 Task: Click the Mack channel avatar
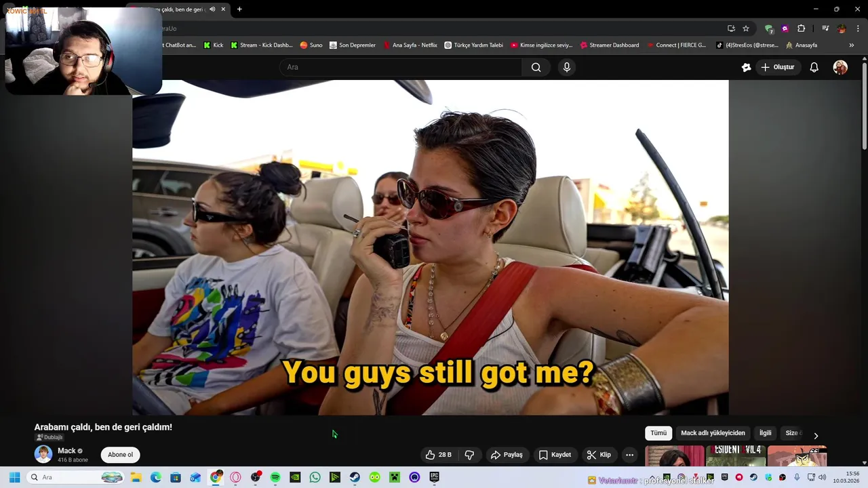(43, 454)
